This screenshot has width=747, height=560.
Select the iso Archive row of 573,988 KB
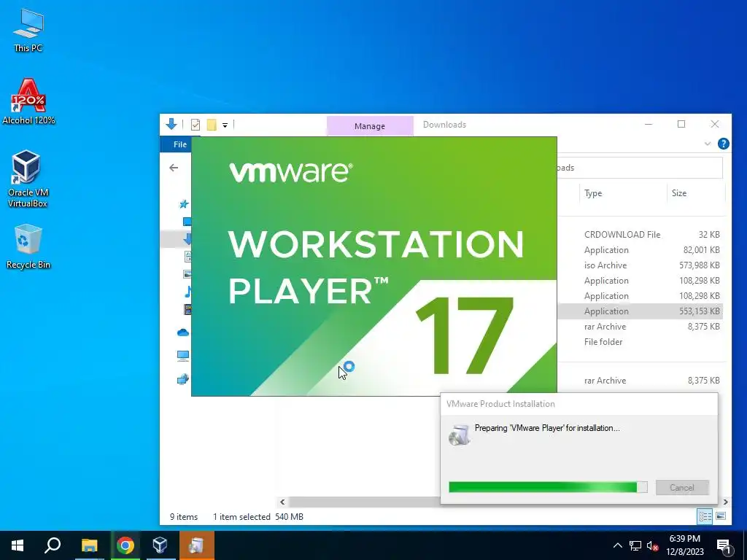click(x=640, y=265)
